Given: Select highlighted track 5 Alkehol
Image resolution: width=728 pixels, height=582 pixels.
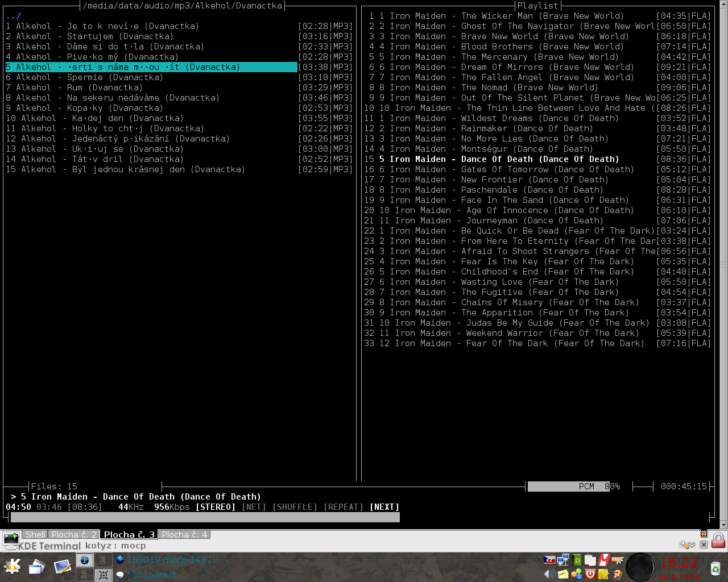Looking at the screenshot, I should coord(179,67).
